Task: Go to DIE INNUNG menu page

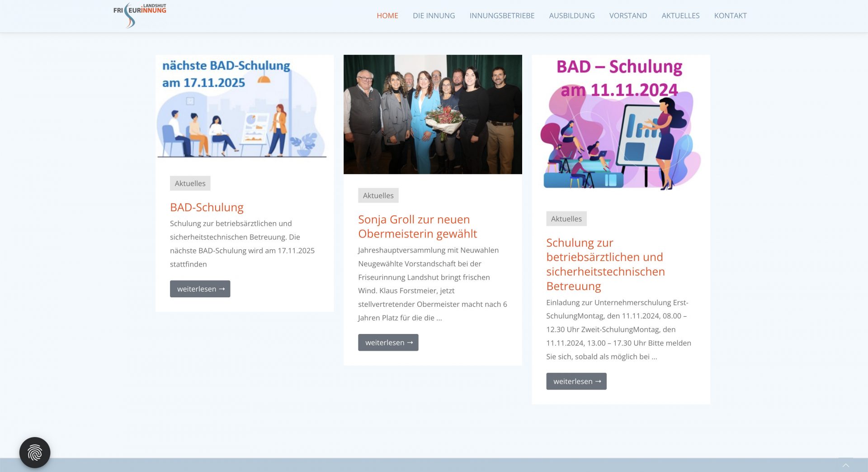Action: (x=434, y=16)
